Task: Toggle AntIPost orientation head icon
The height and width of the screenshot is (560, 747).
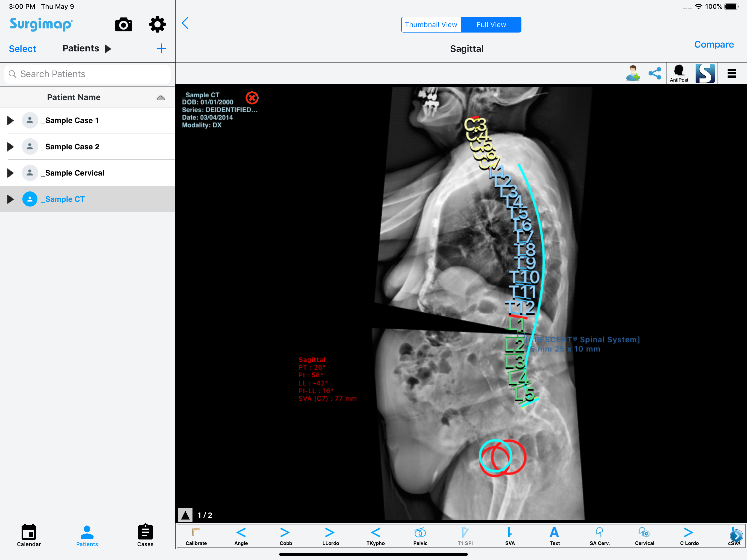Action: (x=679, y=73)
